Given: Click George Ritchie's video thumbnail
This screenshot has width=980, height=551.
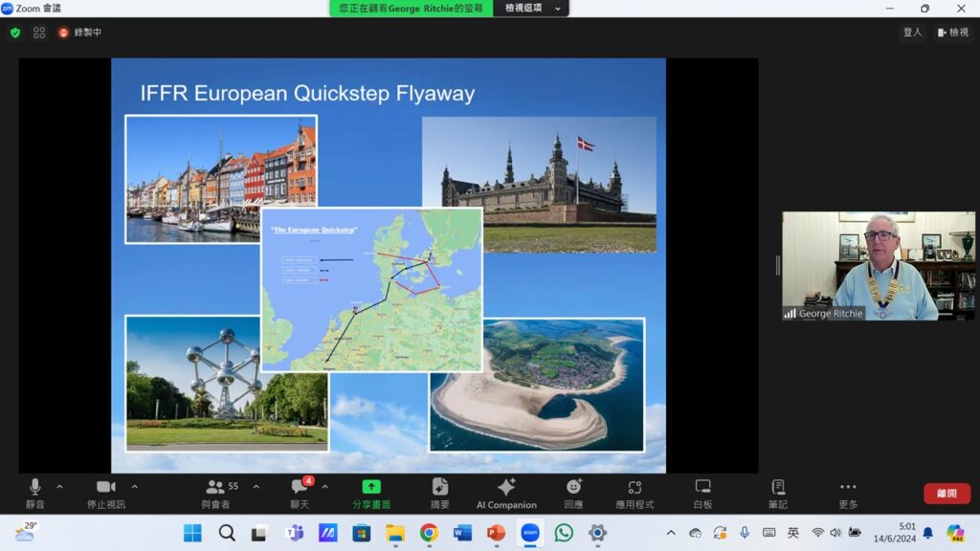Looking at the screenshot, I should 879,266.
